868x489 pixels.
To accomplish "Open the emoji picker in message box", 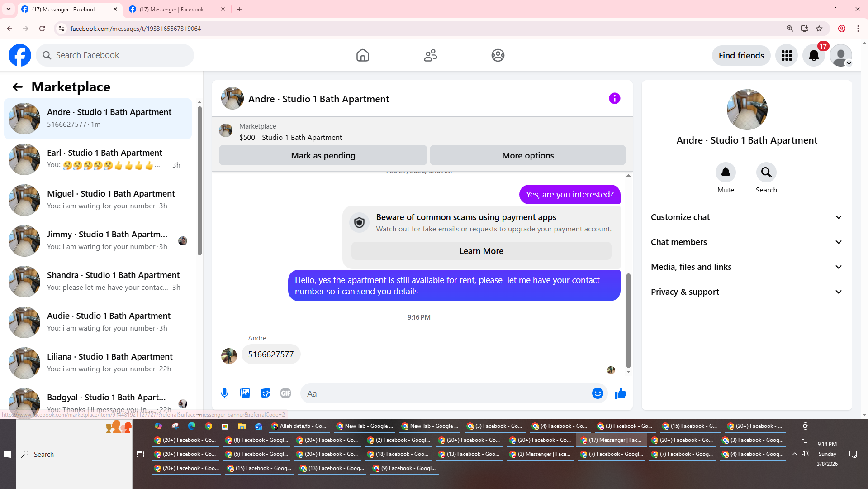I will [x=598, y=393].
